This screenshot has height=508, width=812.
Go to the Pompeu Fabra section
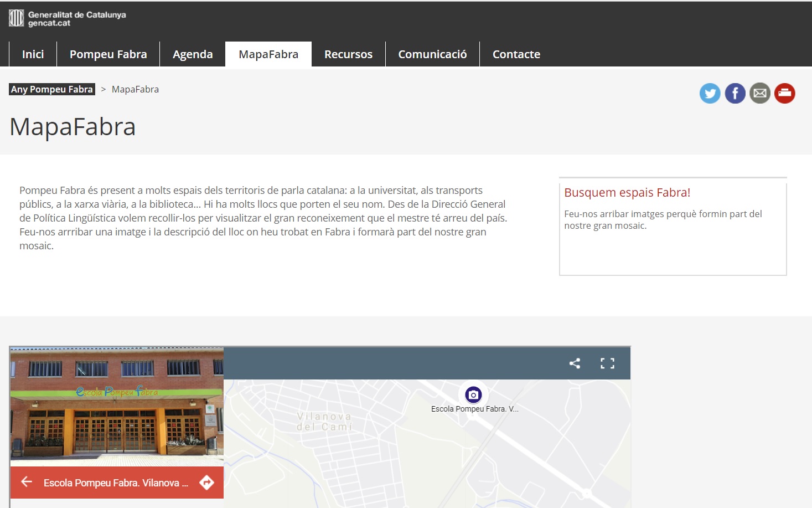pyautogui.click(x=108, y=54)
